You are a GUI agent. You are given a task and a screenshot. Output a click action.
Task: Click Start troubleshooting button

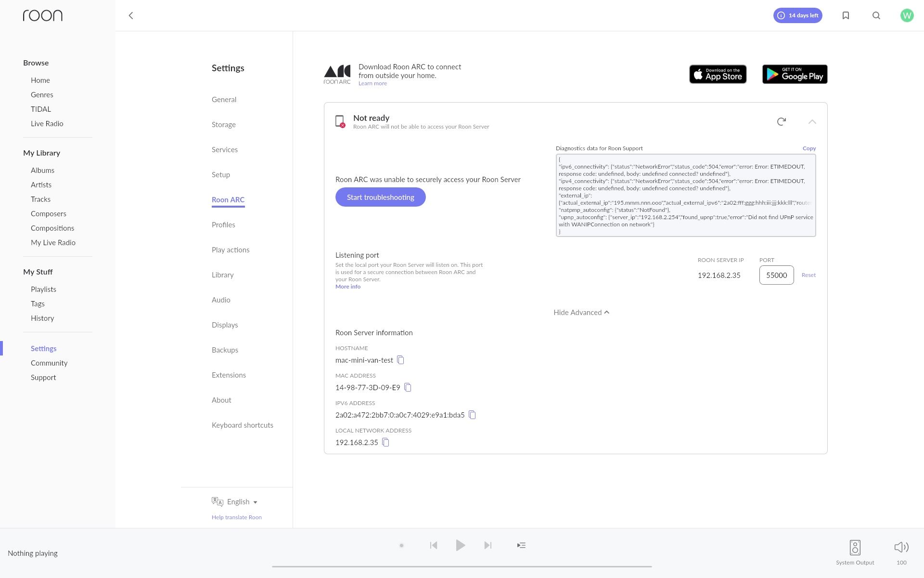pyautogui.click(x=380, y=197)
